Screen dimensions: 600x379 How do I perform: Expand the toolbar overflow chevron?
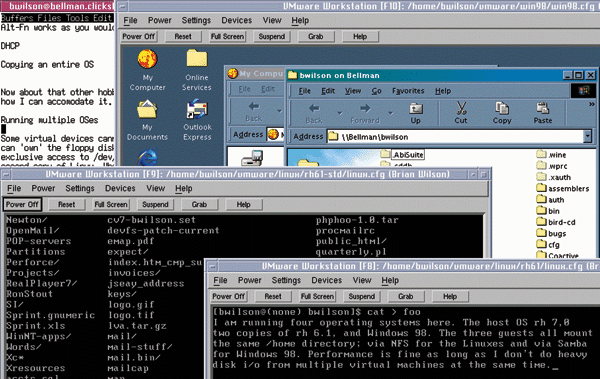pos(592,104)
